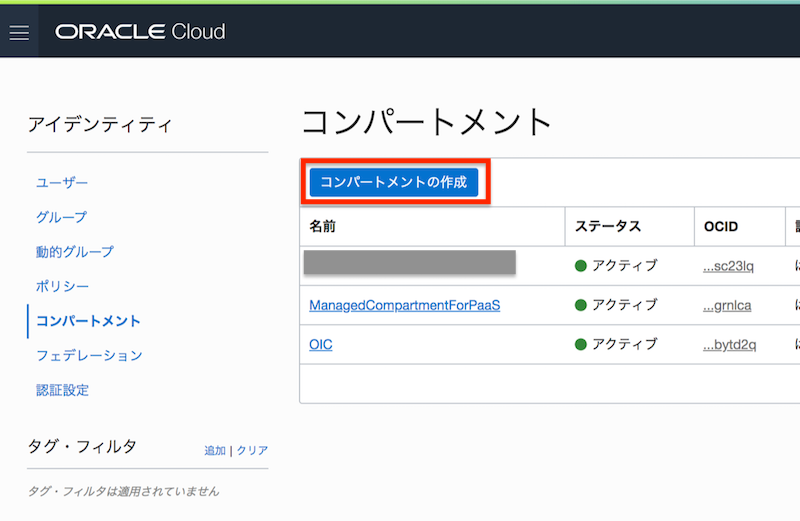The width and height of the screenshot is (800, 521).
Task: Open the ManagedCompartmentForPaaS compartment link
Action: tap(404, 305)
